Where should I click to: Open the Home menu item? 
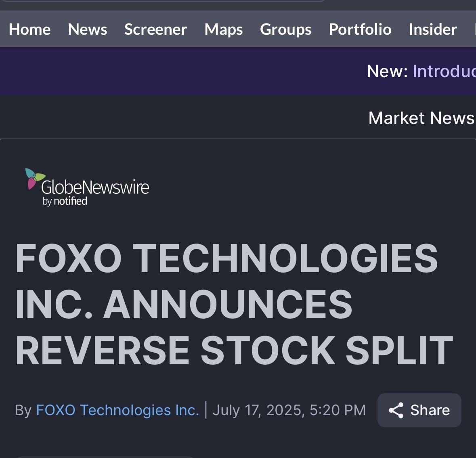[30, 29]
